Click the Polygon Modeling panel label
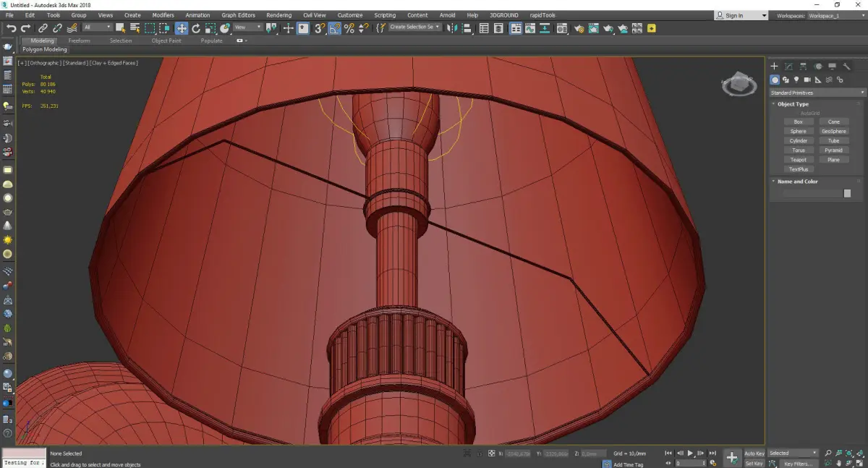 [45, 50]
